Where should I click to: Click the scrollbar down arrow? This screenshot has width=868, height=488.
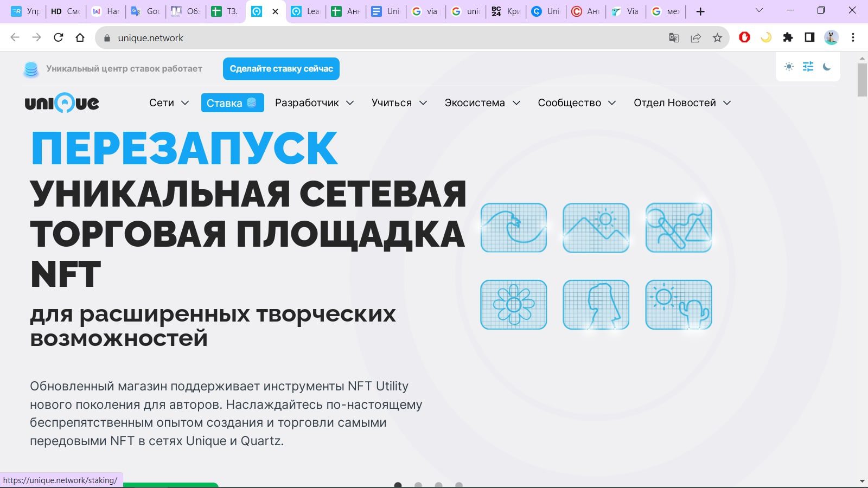[862, 481]
